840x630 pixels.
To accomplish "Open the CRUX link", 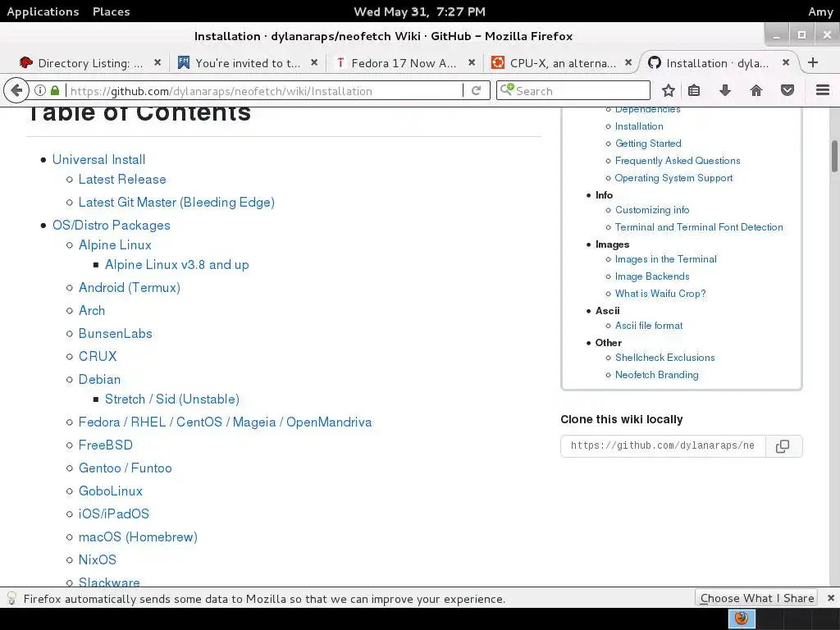I will [x=98, y=357].
